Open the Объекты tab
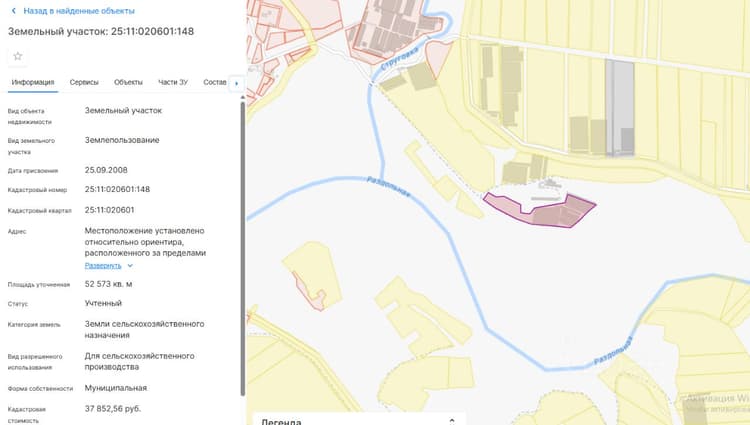750x425 pixels. click(x=128, y=82)
